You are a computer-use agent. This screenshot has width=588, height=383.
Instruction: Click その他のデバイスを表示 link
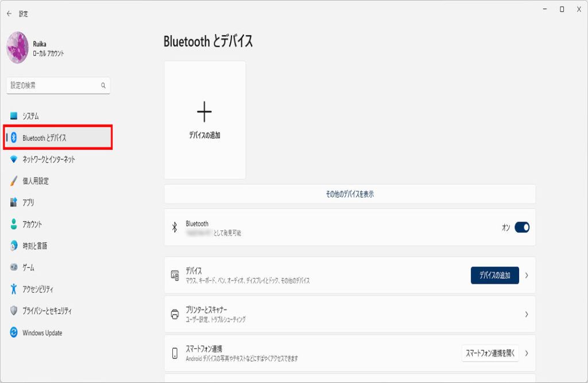(350, 194)
